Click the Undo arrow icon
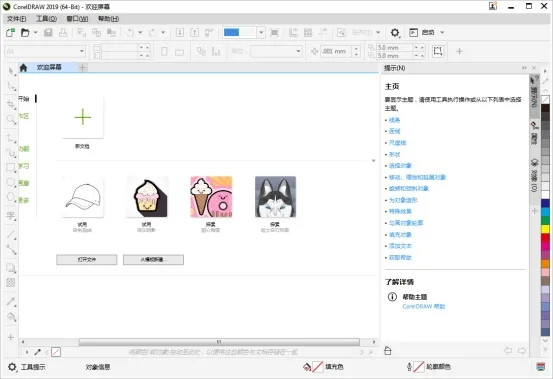This screenshot has width=553, height=379. click(130, 33)
